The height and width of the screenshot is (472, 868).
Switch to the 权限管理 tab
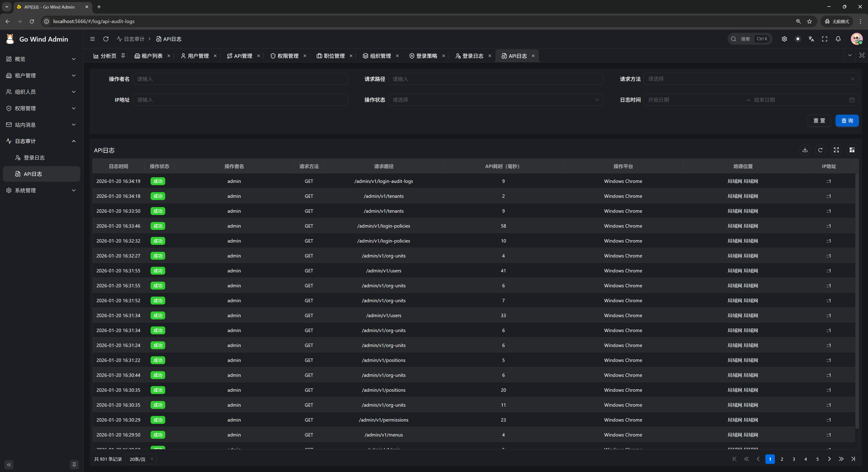[285, 56]
